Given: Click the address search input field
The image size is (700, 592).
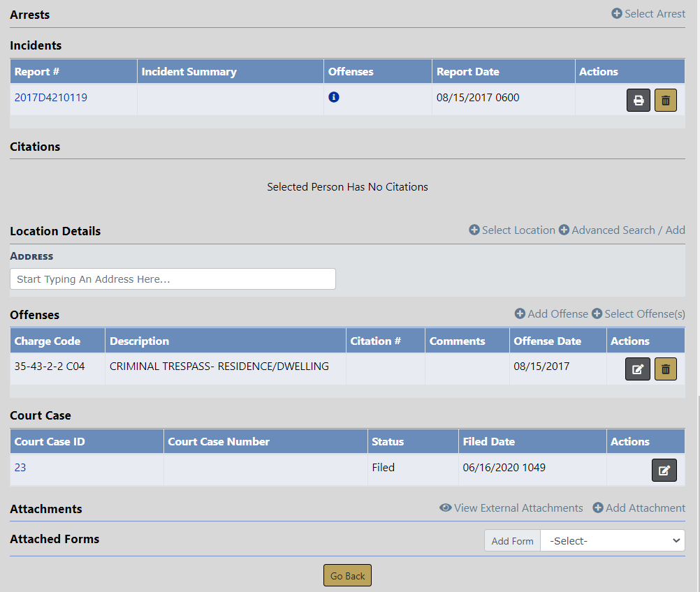Looking at the screenshot, I should (x=173, y=279).
